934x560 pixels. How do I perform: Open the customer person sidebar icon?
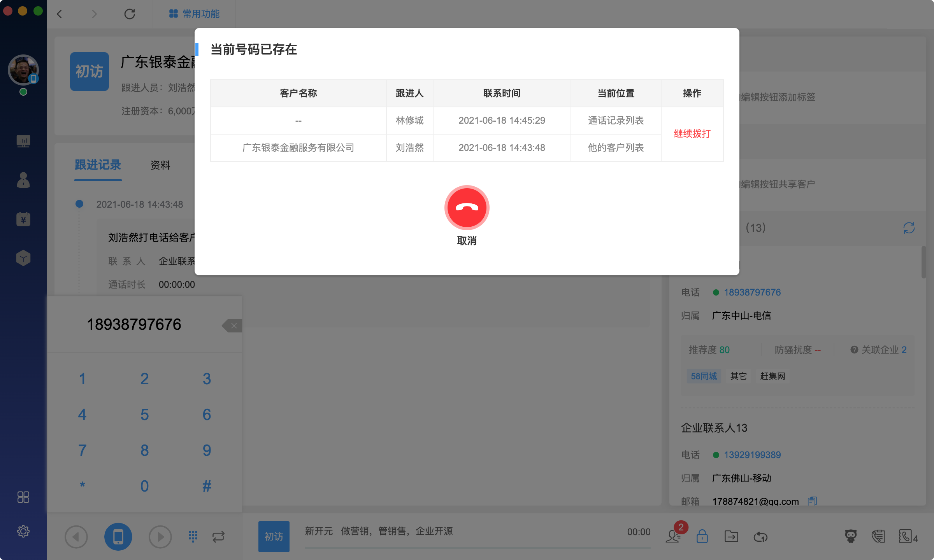coord(23,180)
